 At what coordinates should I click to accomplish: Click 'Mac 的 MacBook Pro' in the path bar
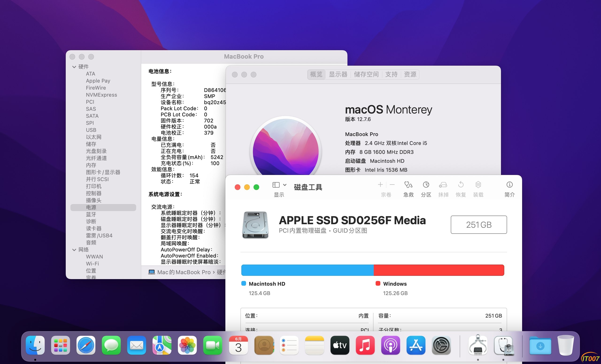(x=184, y=272)
